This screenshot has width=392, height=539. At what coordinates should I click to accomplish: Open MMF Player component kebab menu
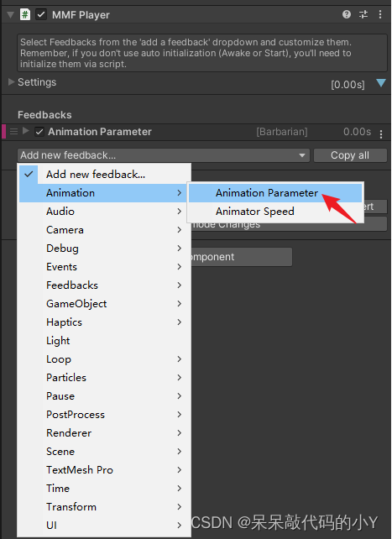pos(380,14)
